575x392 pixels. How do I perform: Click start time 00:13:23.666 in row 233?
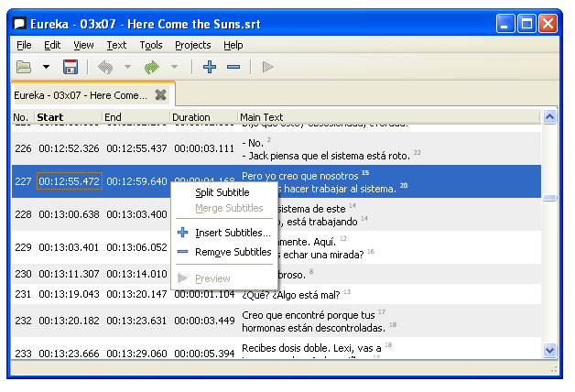(x=69, y=354)
